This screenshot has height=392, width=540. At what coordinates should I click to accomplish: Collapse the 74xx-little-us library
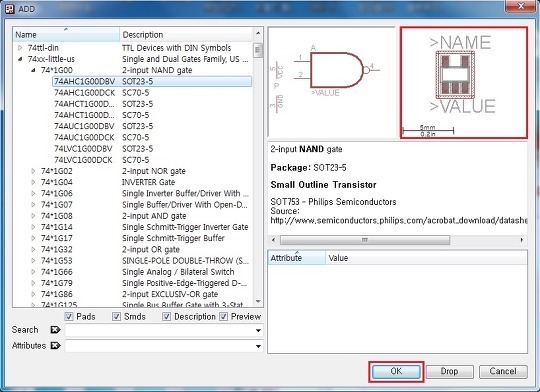coord(20,59)
